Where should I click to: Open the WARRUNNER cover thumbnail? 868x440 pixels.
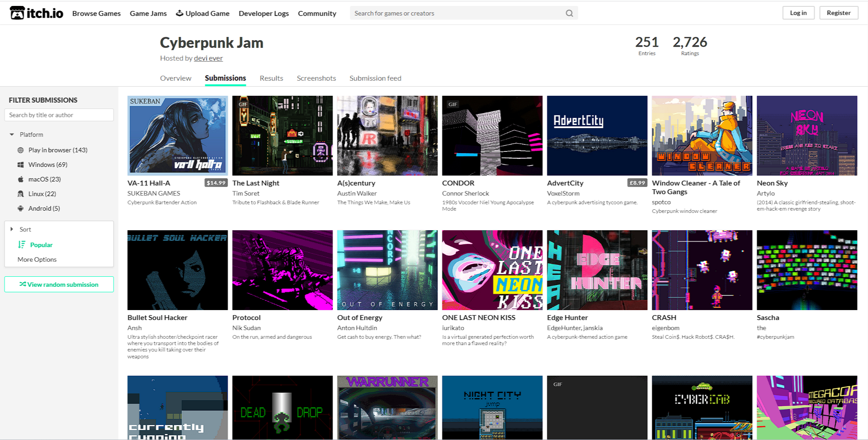387,408
